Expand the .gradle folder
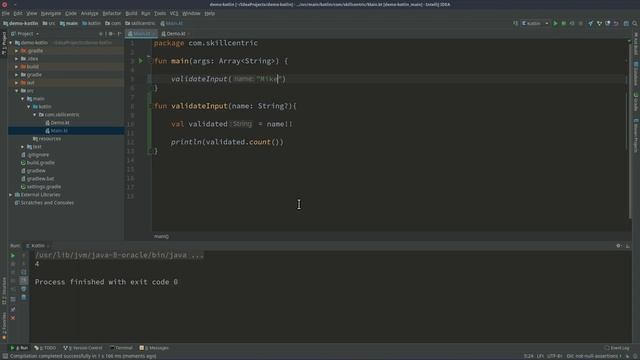 pyautogui.click(x=17, y=51)
